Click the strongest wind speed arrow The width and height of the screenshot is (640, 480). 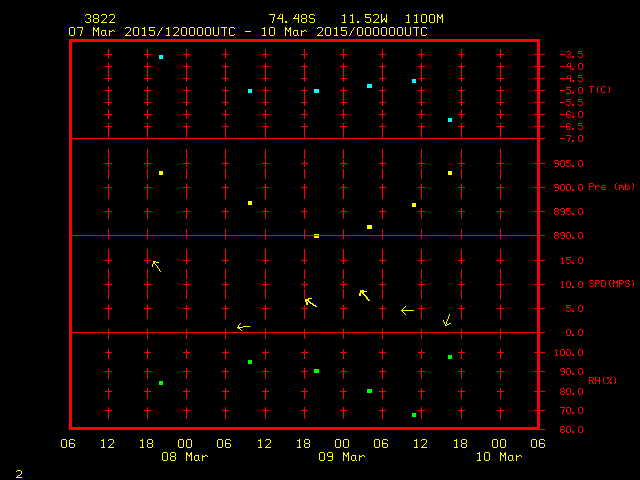(x=155, y=265)
